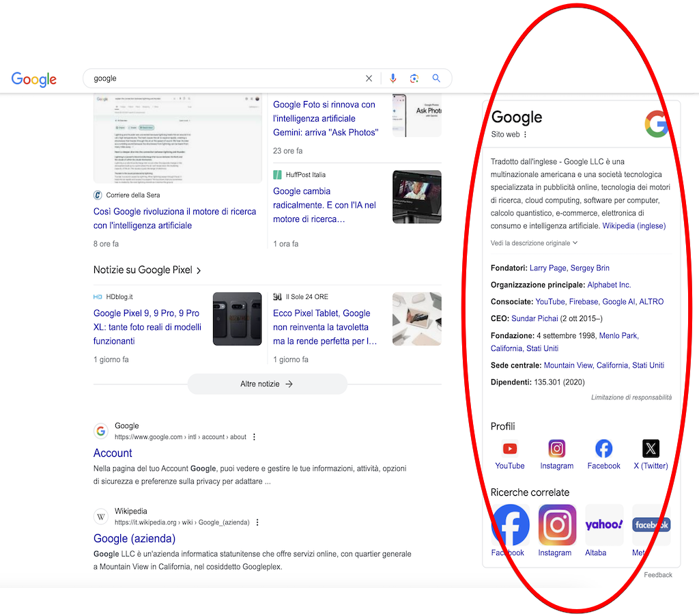This screenshot has width=699, height=616.
Task: Click the Corriere della Sera article screenshot thumbnail
Action: pos(177,138)
